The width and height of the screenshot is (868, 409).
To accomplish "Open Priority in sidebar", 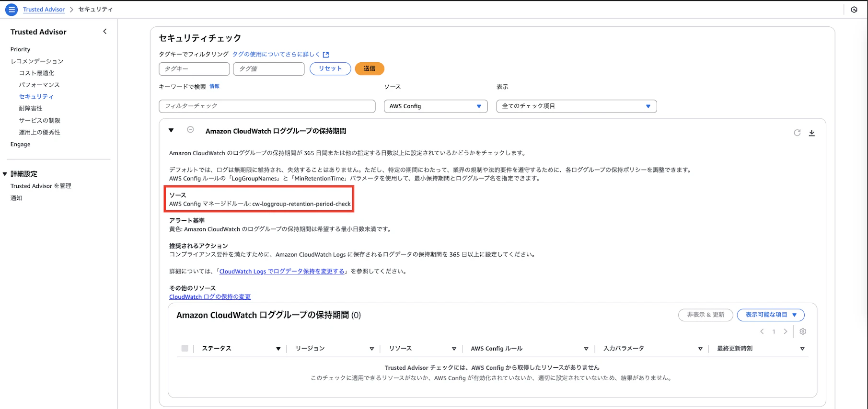I will pyautogui.click(x=20, y=49).
